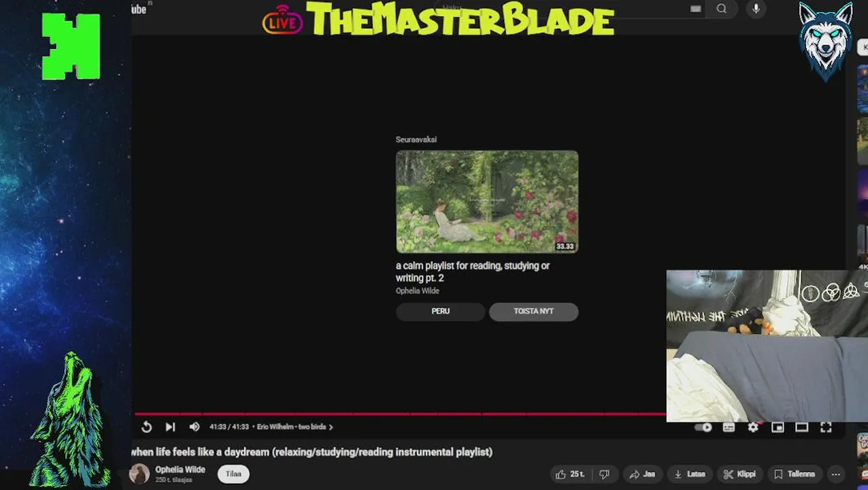Click the red video progress bar
868x490 pixels.
point(400,413)
